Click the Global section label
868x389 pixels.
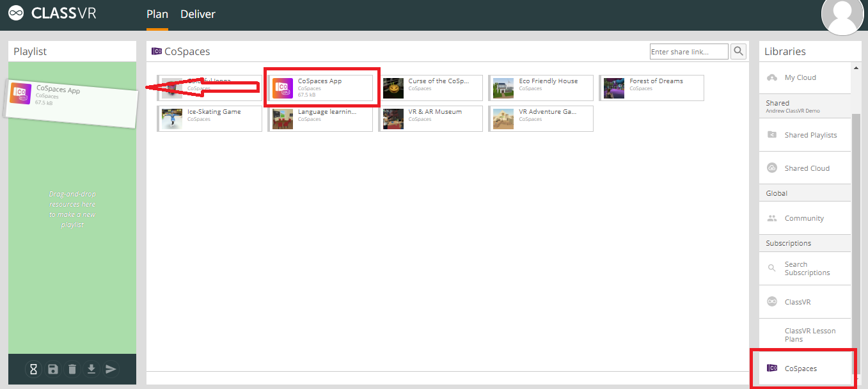click(x=777, y=193)
